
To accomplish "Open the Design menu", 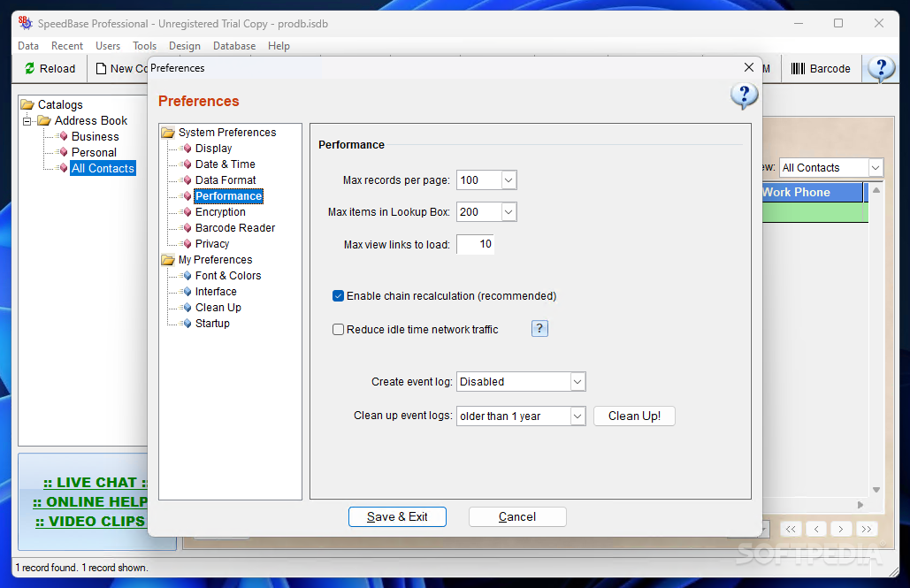I will click(185, 46).
